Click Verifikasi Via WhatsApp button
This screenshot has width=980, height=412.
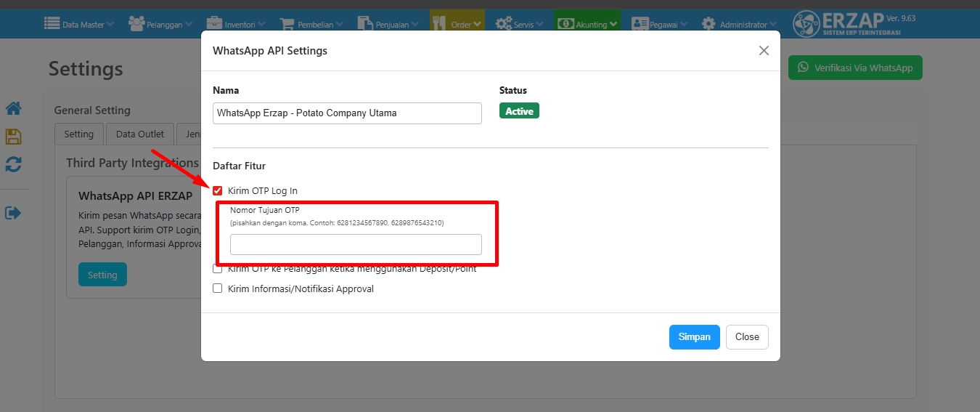tap(855, 68)
